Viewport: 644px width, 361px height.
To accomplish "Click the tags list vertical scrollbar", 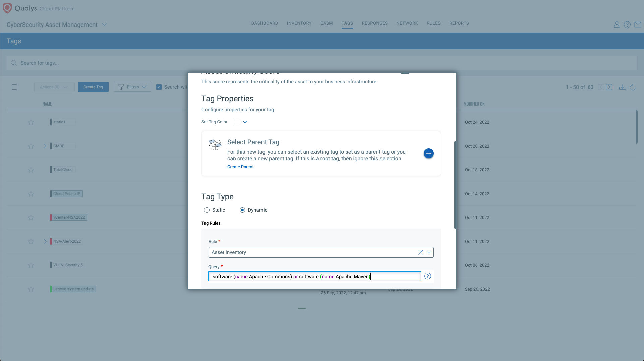I will click(x=636, y=127).
